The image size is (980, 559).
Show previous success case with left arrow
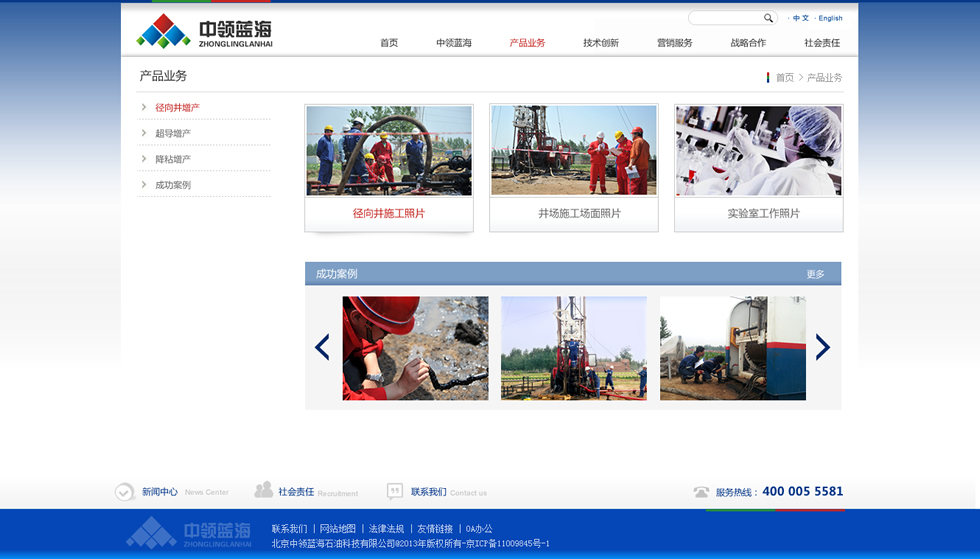322,347
